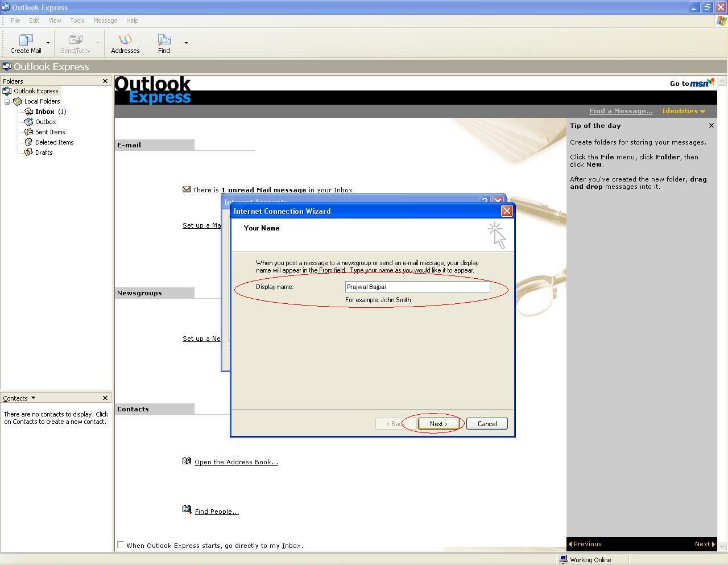Viewport: 728px width, 565px height.
Task: Click the Find a Message link
Action: point(621,111)
